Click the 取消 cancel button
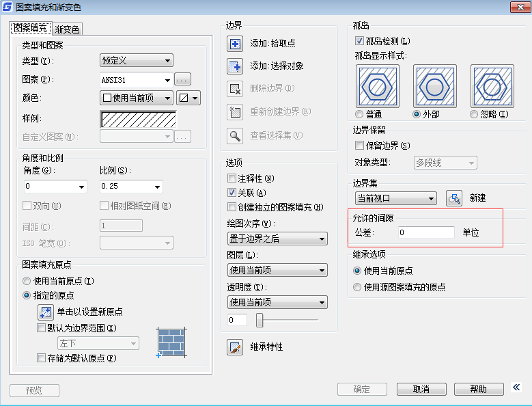The height and width of the screenshot is (406, 532). coord(421,390)
